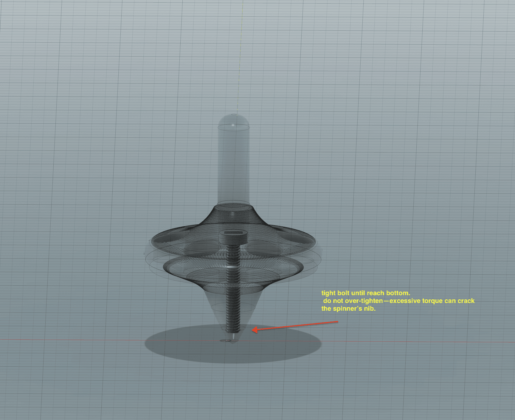The height and width of the screenshot is (420, 515).
Task: Click the red horizontal axis line at right
Action: (432, 342)
